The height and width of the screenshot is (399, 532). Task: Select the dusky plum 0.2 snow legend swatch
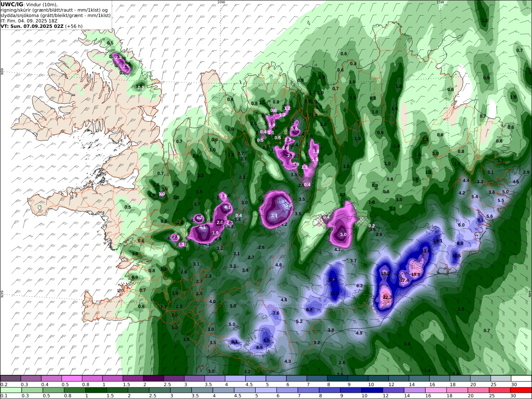[x=10, y=379]
